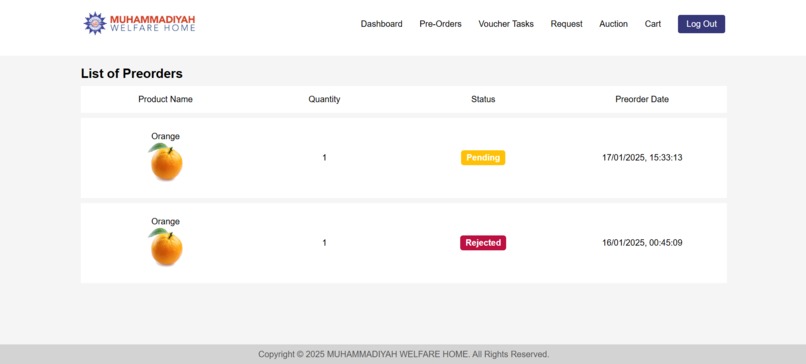Select the Request nav item
Viewport: 806px width, 364px height.
[x=566, y=24]
